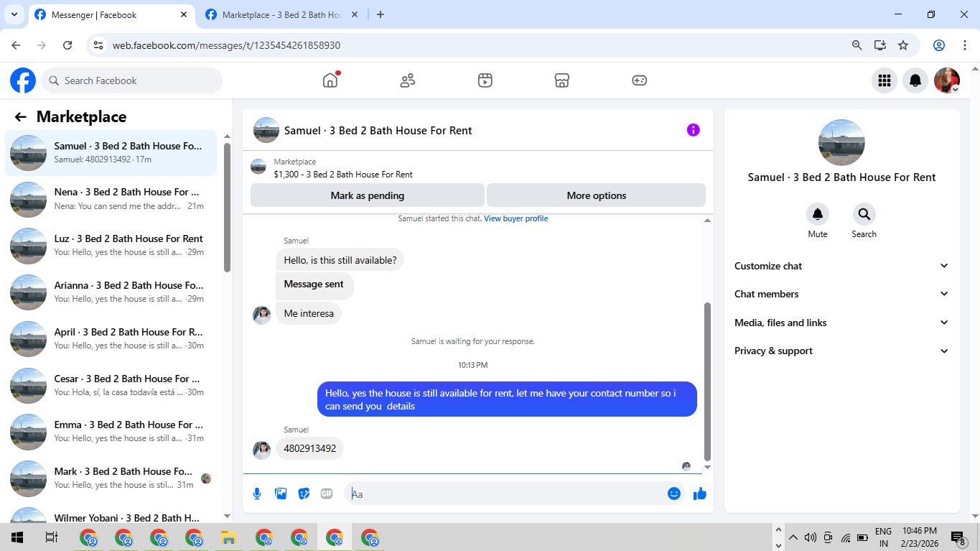This screenshot has width=980, height=551.
Task: Open Windows notification center
Action: pos(958,537)
